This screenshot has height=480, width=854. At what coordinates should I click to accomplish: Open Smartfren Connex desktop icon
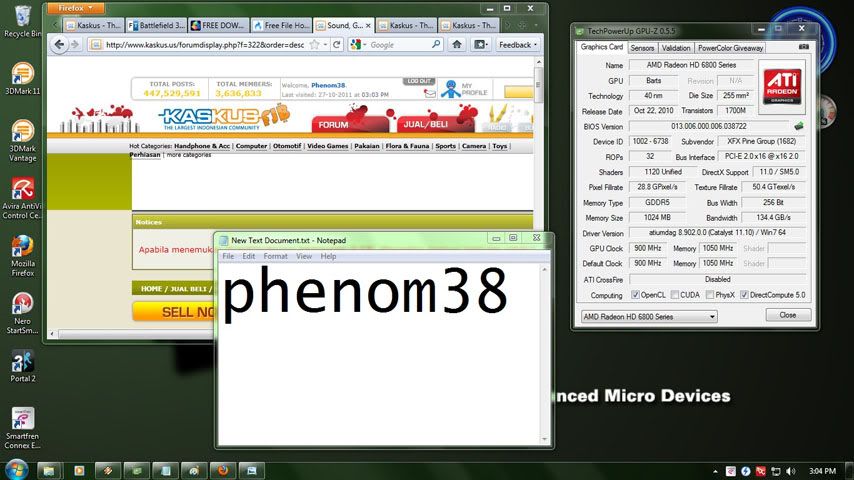point(22,428)
